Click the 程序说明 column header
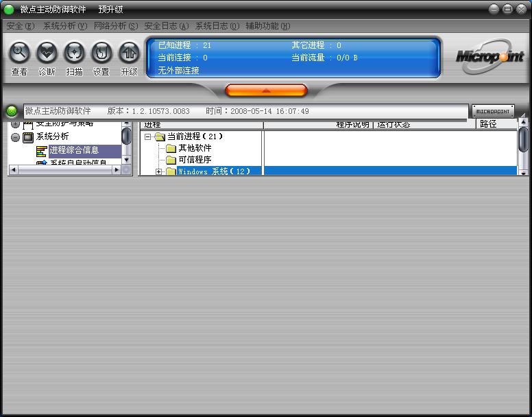The width and height of the screenshot is (532, 417). 318,125
